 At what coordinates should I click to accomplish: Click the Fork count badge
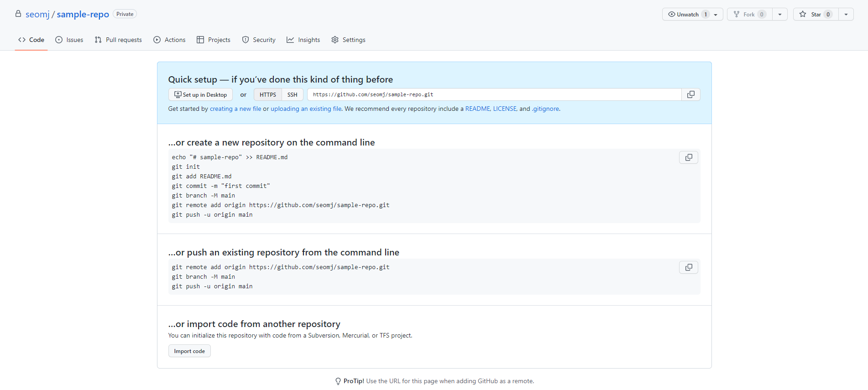762,14
